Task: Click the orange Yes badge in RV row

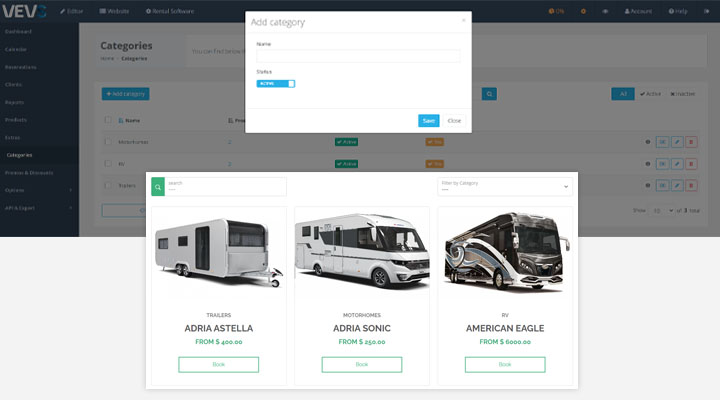Action: point(434,164)
